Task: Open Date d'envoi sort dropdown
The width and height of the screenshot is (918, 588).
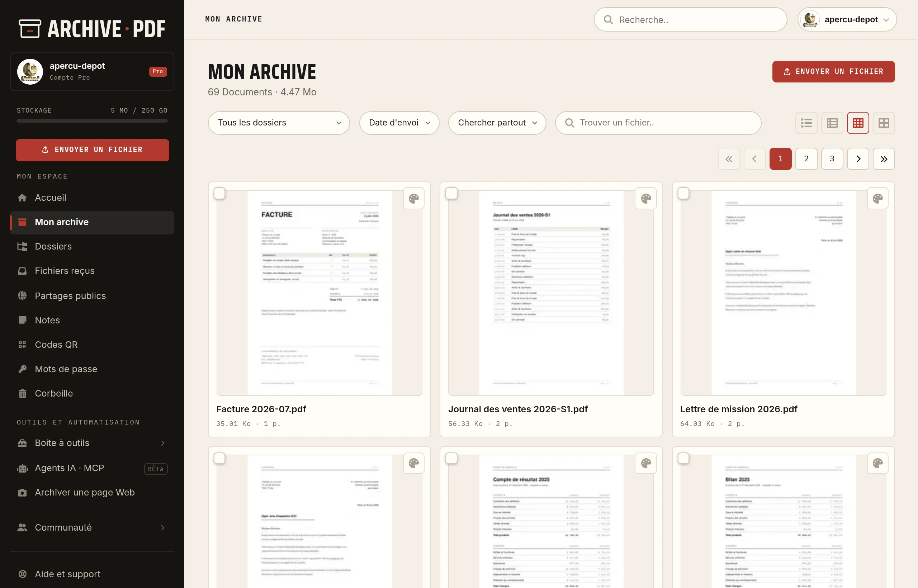Action: (x=399, y=123)
